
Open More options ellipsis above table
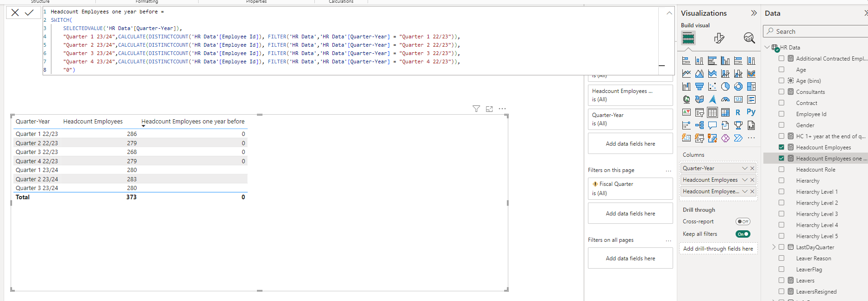coord(502,109)
